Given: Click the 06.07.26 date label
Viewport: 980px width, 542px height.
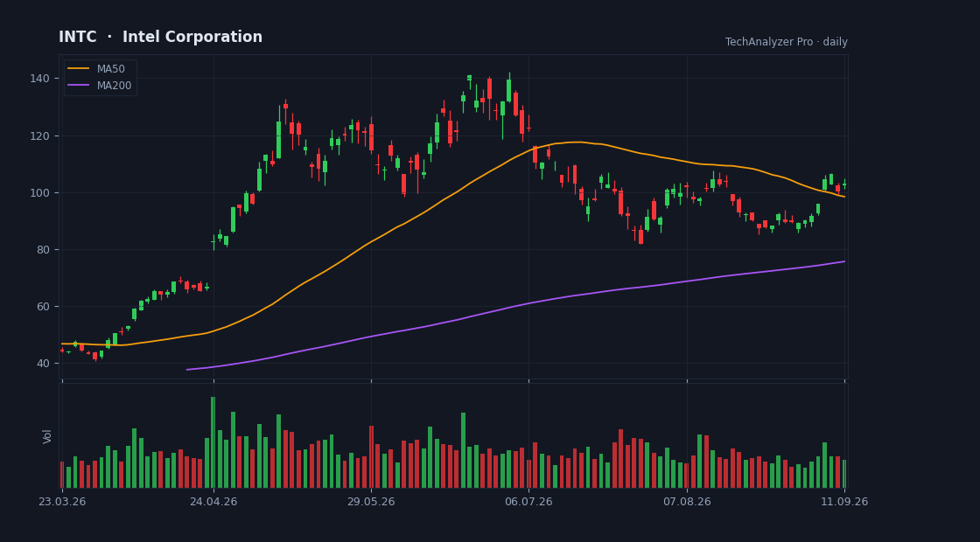Looking at the screenshot, I should (528, 502).
